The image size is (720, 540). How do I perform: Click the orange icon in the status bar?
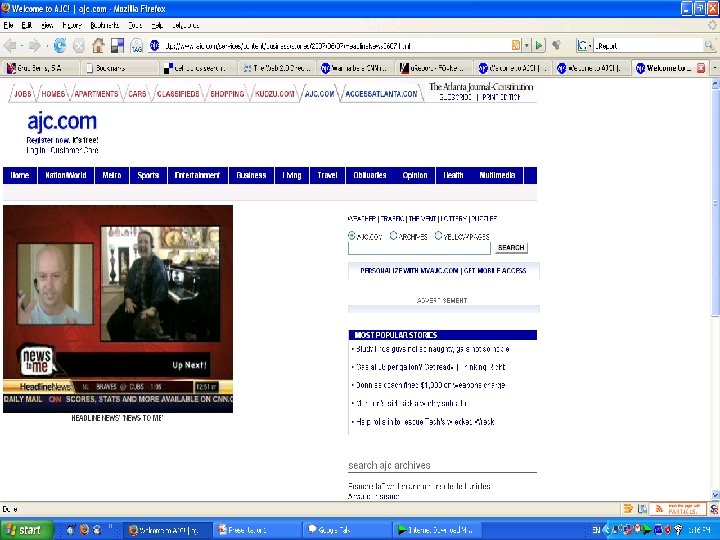(628, 508)
